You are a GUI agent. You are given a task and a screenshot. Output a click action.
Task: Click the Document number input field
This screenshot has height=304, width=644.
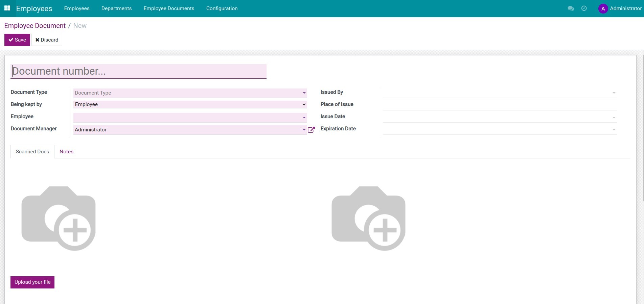[138, 71]
